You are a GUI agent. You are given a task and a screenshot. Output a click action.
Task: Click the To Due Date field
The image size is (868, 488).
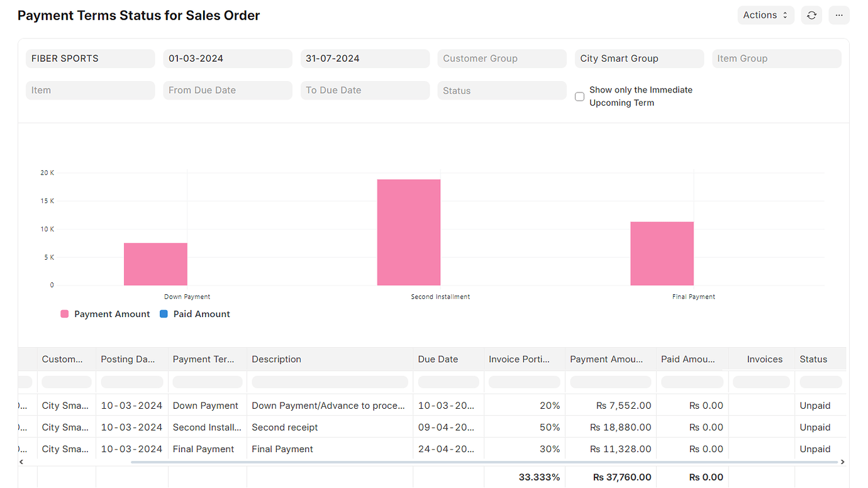pyautogui.click(x=365, y=90)
